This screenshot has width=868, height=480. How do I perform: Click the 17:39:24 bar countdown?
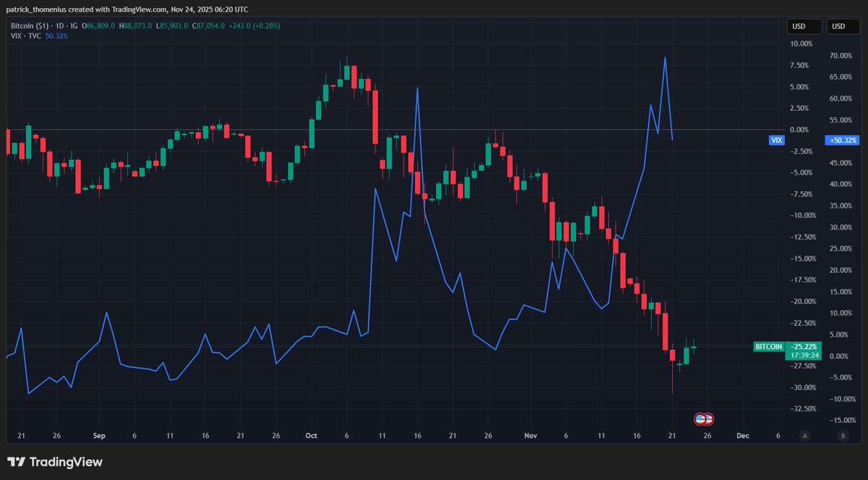coord(804,355)
